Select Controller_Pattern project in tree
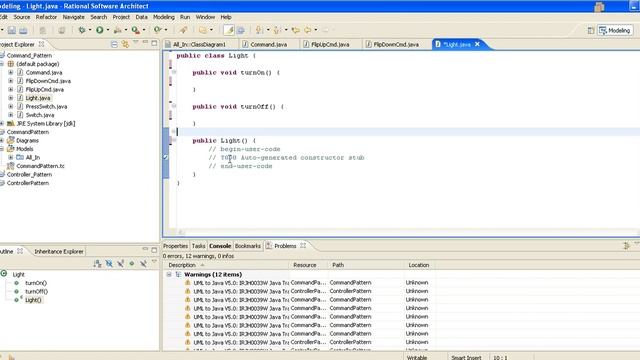Screen dimensions: 640x360 pos(29,175)
